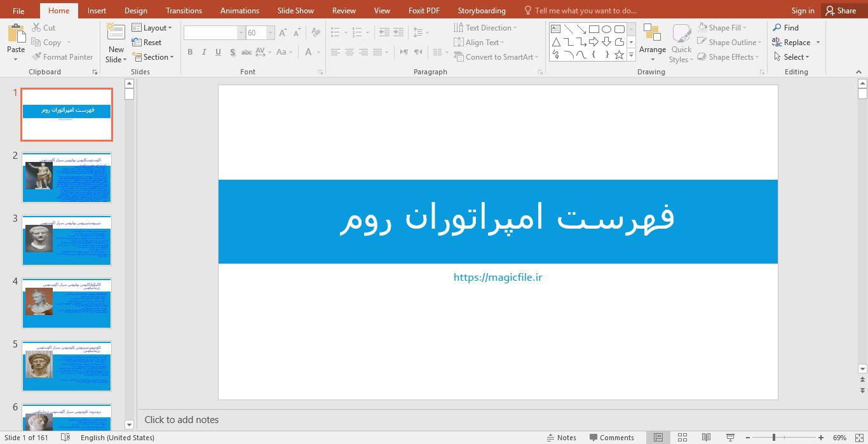Screen dimensions: 868x444
Task: Click Convert to SmartArt
Action: (496, 57)
